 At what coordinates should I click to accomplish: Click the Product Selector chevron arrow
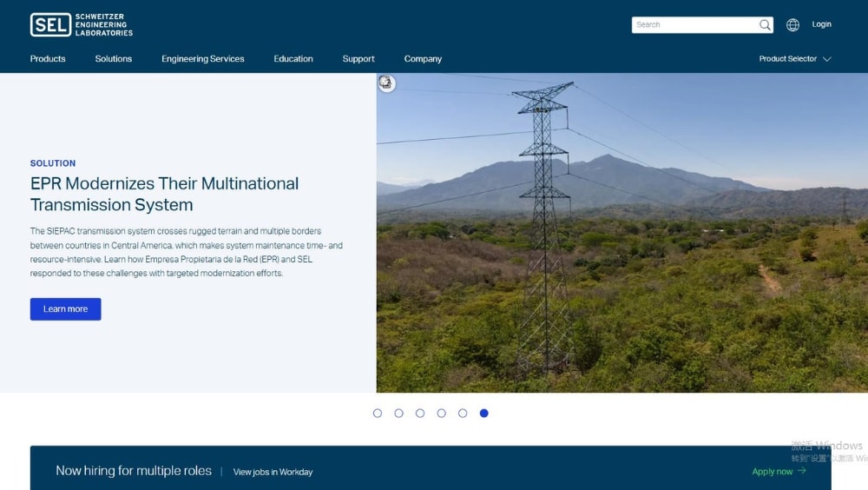[826, 59]
